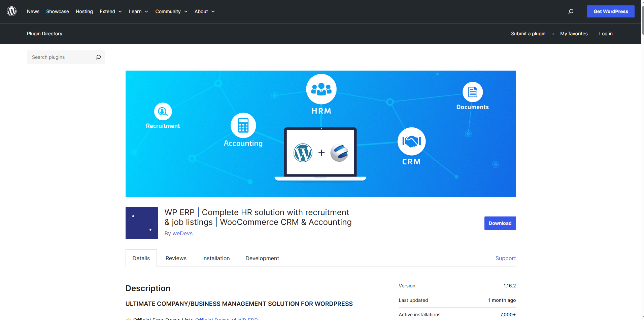Focus the Search plugins input field

(x=61, y=57)
